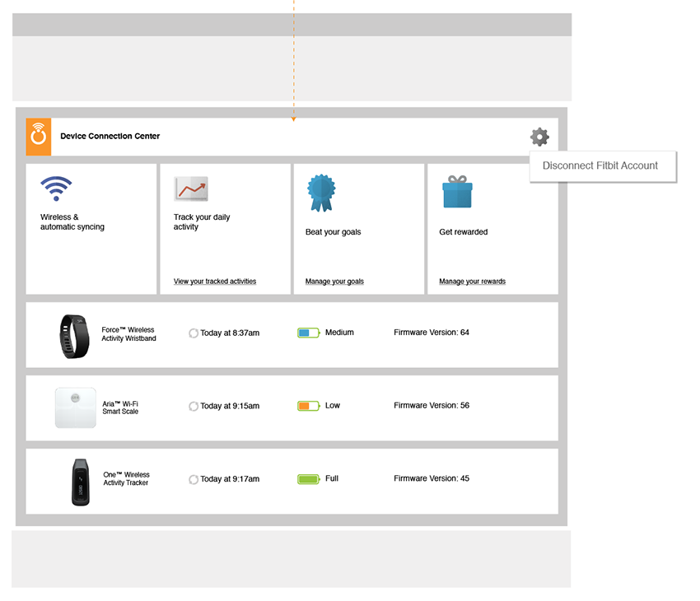This screenshot has width=700, height=601.
Task: Click 'Force™ Wireless Activity Wristband' device name
Action: [128, 333]
